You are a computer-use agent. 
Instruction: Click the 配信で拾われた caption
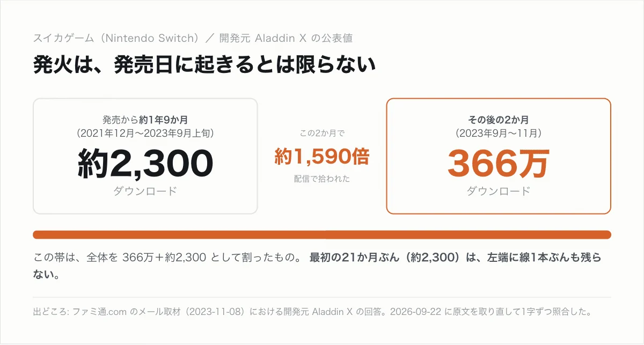pyautogui.click(x=322, y=179)
